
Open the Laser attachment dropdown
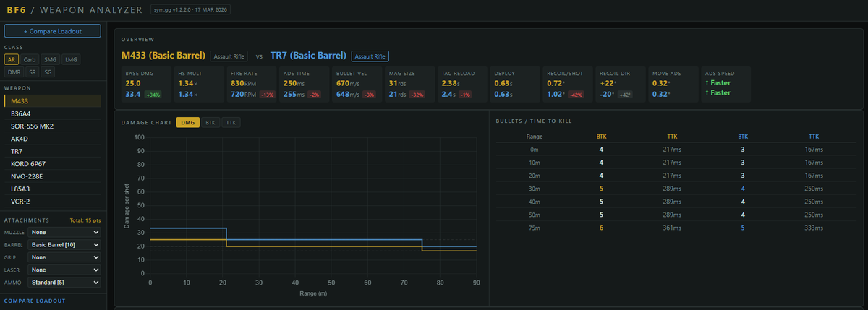pos(64,270)
